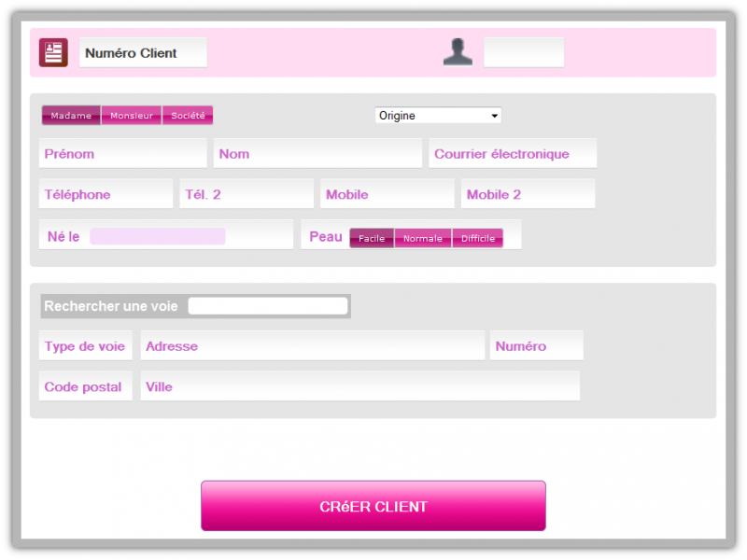Select the Courrier électronique field
Image resolution: width=747 pixels, height=560 pixels.
pos(513,153)
